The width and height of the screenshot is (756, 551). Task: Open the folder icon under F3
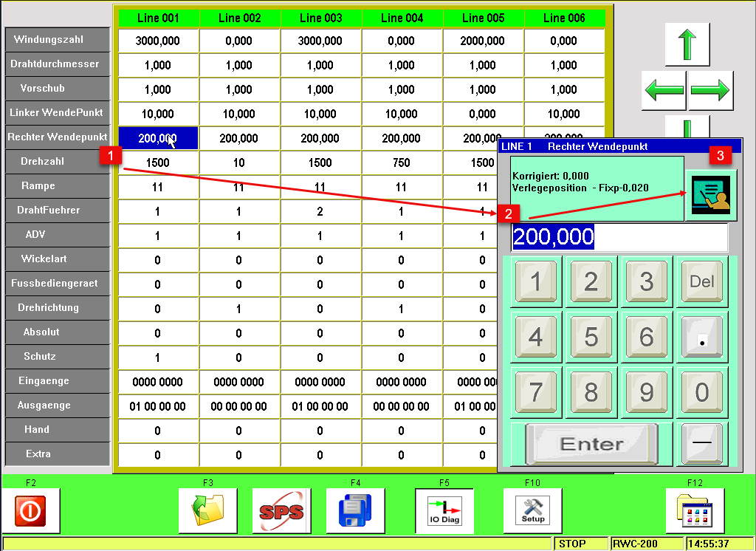pos(207,510)
